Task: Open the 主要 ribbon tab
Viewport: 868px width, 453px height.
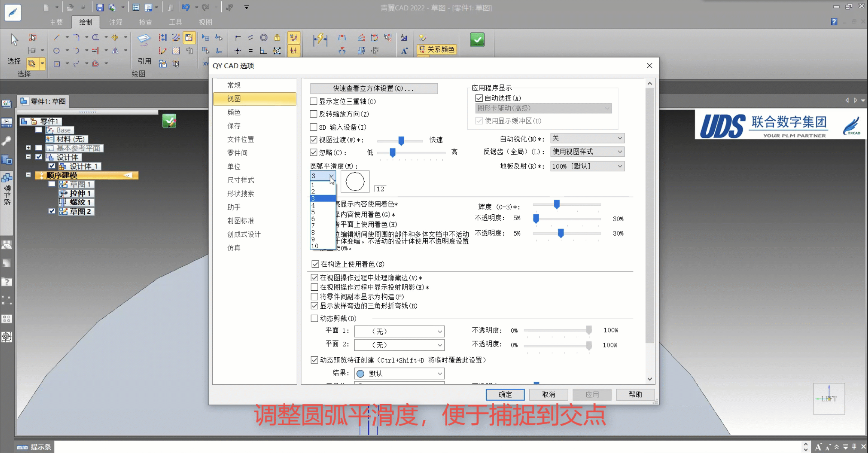Action: [56, 22]
